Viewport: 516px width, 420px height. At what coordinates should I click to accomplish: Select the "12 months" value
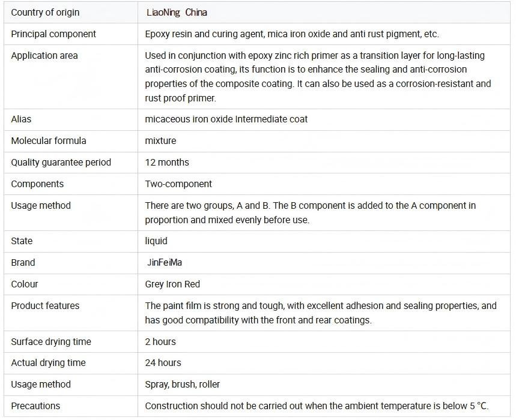point(167,163)
